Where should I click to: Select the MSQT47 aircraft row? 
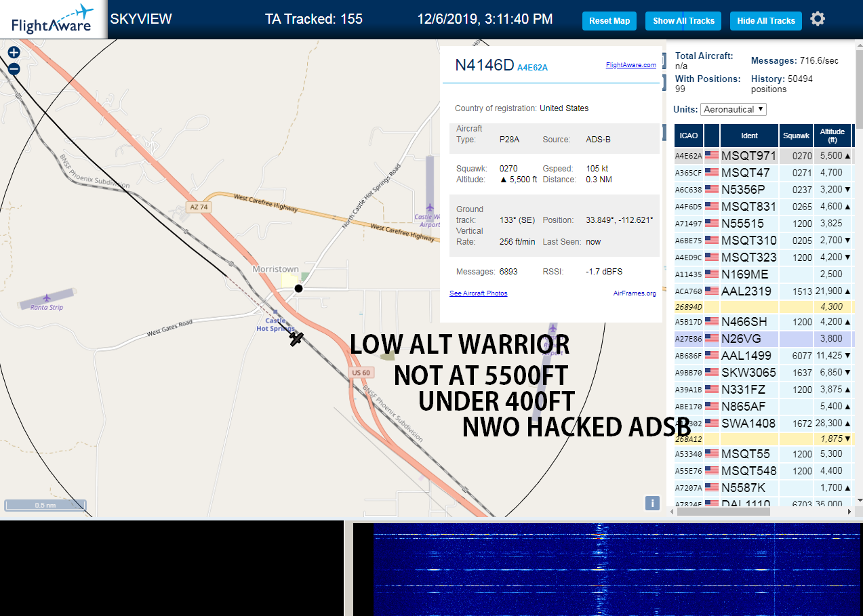(763, 173)
